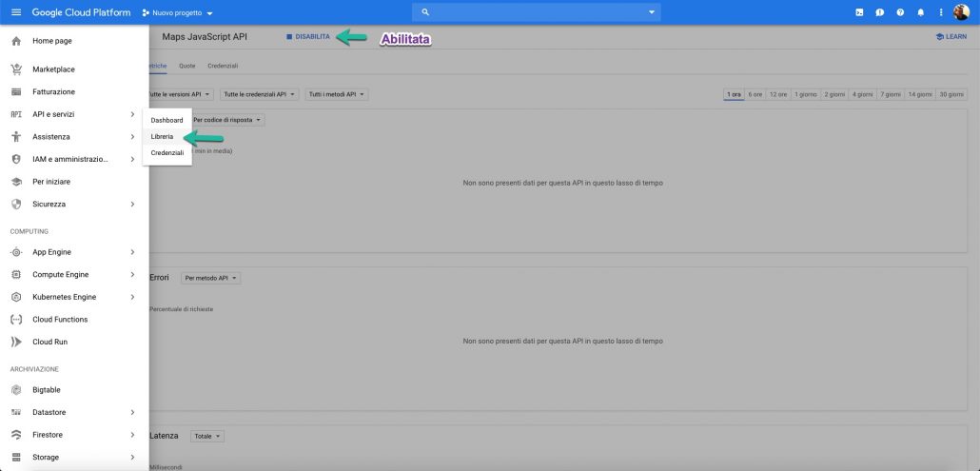Click the API e servizi icon
This screenshot has height=471, width=980.
point(16,114)
